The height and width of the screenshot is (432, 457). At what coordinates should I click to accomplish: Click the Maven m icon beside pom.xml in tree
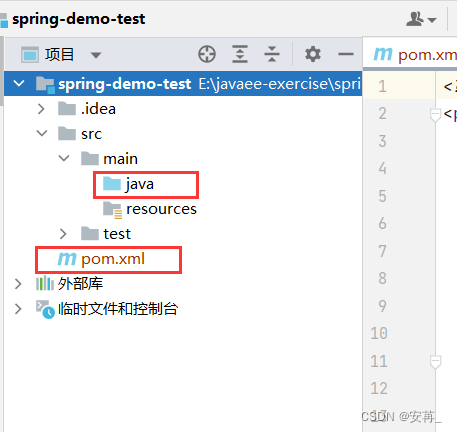67,259
